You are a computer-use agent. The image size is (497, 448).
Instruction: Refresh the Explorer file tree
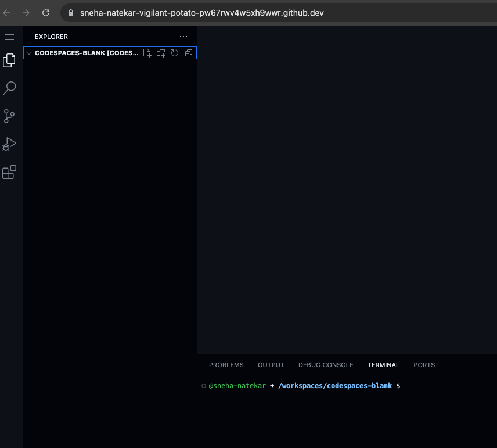[174, 53]
